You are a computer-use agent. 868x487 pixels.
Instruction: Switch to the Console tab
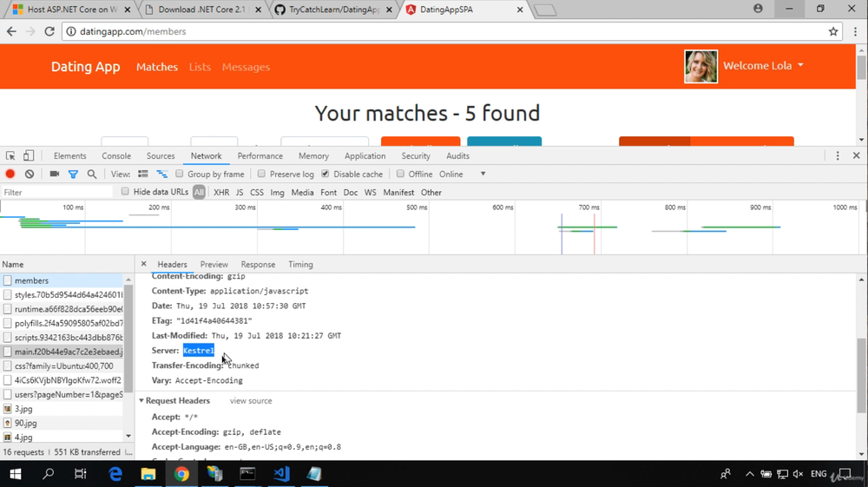116,156
